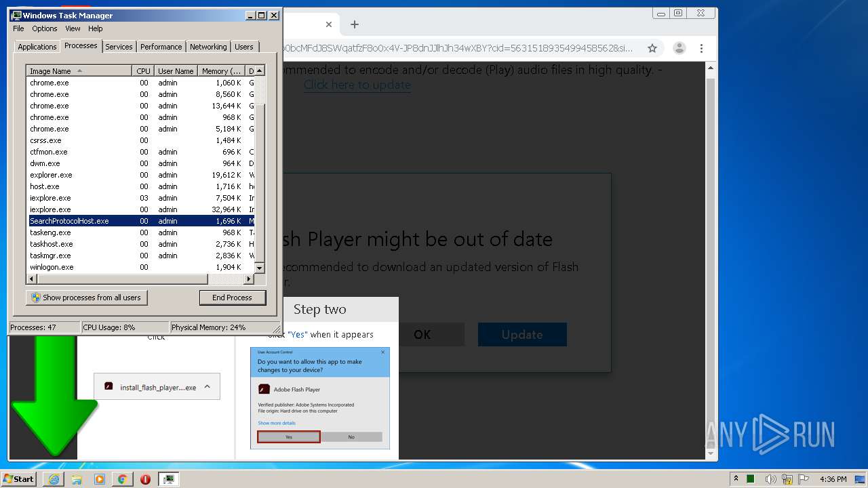Sort processes by Memory column
Viewport: 868px width, 488px height.
(221, 70)
